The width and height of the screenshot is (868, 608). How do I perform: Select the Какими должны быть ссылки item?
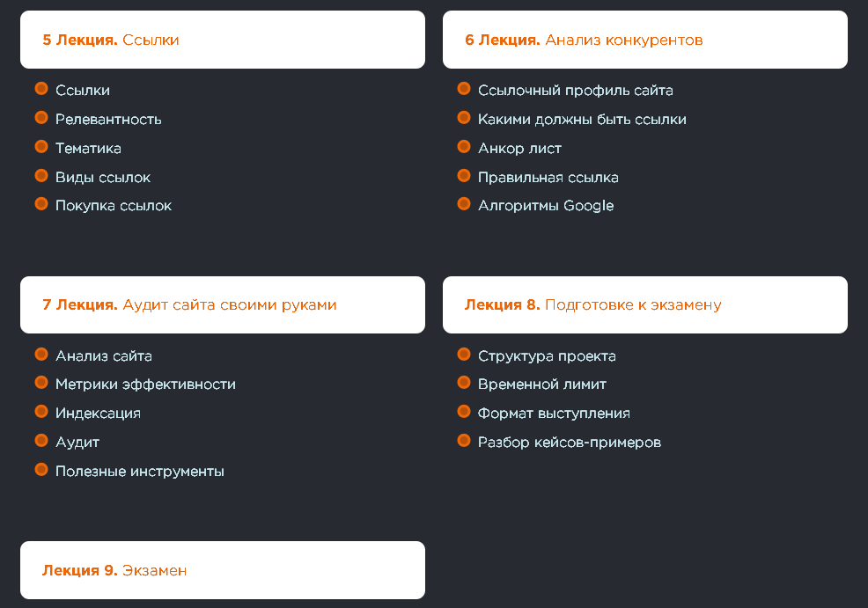click(582, 120)
